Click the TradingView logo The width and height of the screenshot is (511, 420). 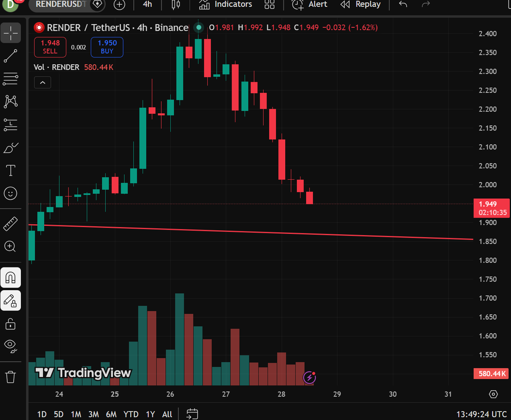(83, 373)
